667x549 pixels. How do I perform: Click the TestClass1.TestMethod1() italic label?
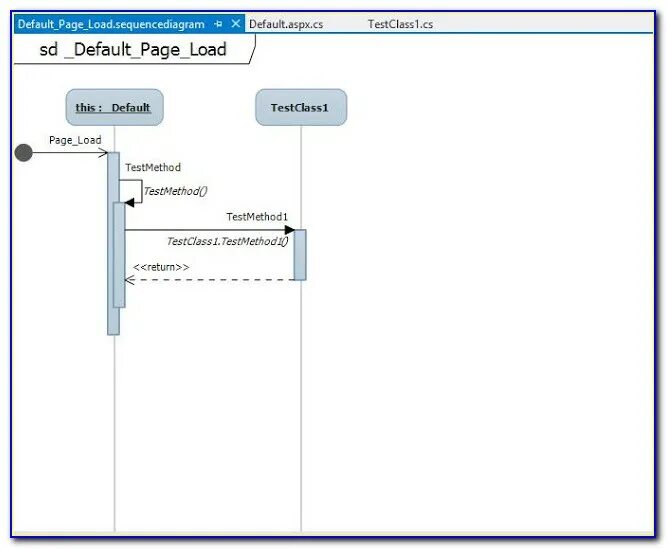click(227, 241)
